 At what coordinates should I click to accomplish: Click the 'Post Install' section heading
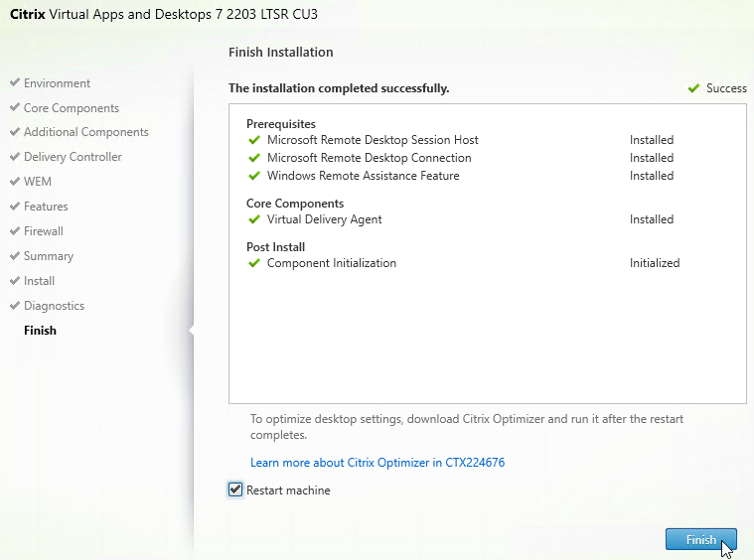point(275,247)
